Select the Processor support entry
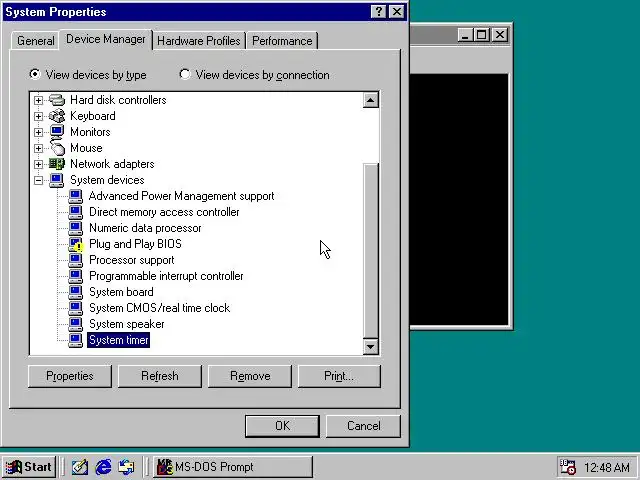Screen dimensions: 640x480 [x=131, y=260]
